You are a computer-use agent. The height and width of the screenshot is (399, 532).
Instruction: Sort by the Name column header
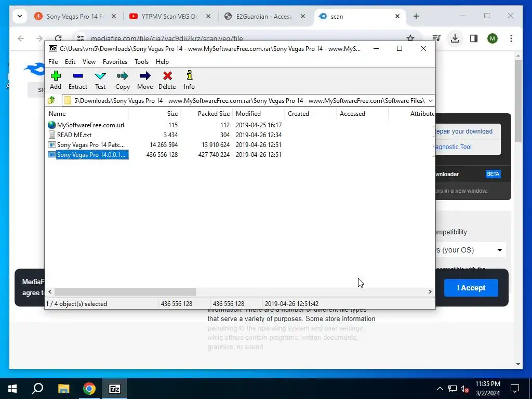(x=87, y=114)
